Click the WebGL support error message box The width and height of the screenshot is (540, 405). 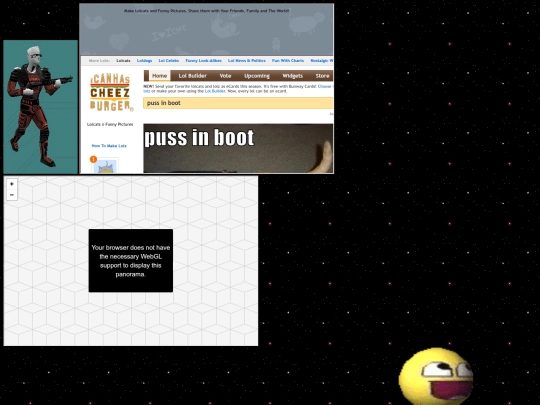point(131,261)
